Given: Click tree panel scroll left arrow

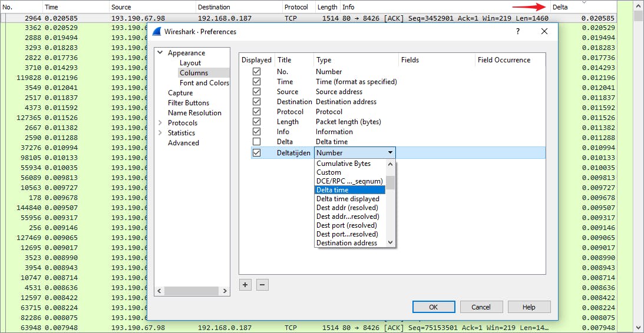Looking at the screenshot, I should 159,291.
